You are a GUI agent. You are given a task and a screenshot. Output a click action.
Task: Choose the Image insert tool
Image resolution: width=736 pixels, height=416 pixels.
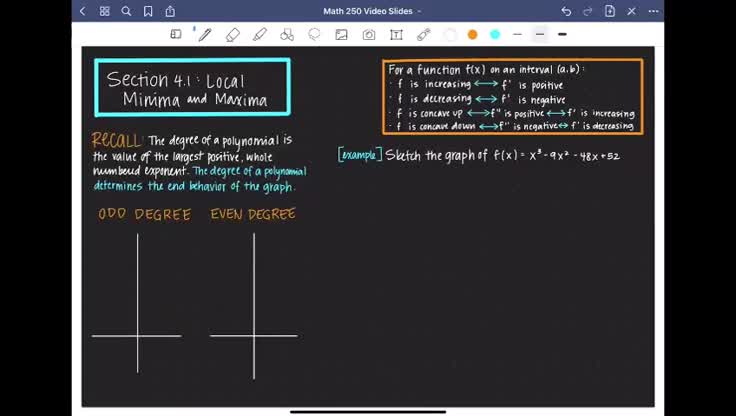tap(342, 34)
